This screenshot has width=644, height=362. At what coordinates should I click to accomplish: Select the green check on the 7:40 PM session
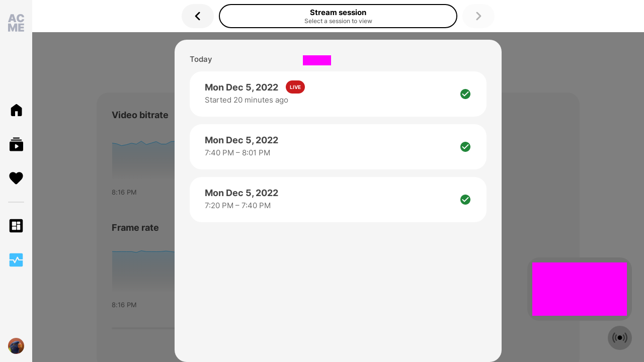[x=465, y=147]
